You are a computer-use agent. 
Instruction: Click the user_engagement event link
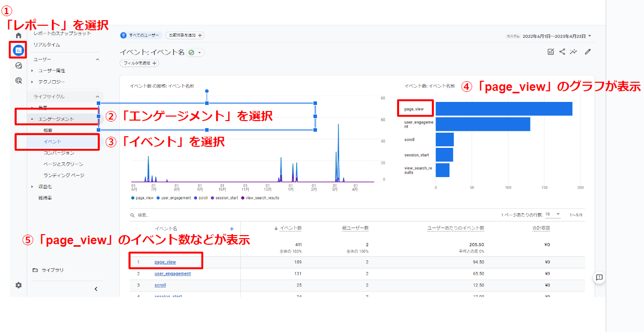pos(171,273)
